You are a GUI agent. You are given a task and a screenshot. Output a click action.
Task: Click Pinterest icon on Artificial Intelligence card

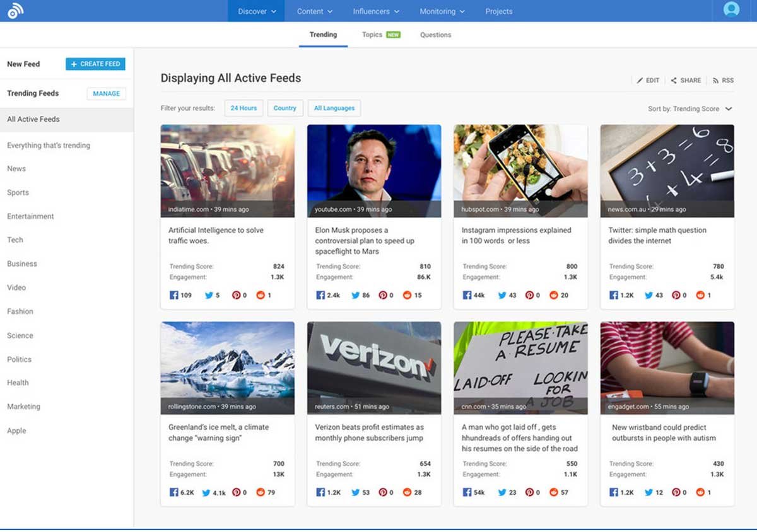(x=236, y=295)
